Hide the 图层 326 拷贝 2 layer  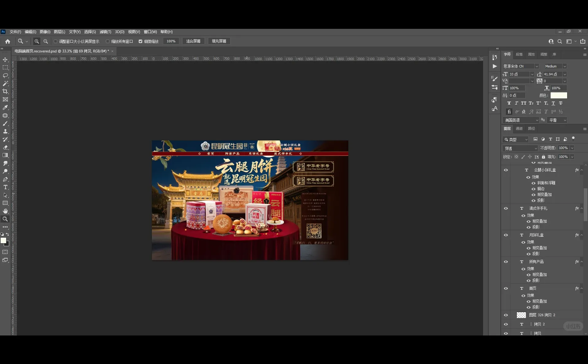506,315
